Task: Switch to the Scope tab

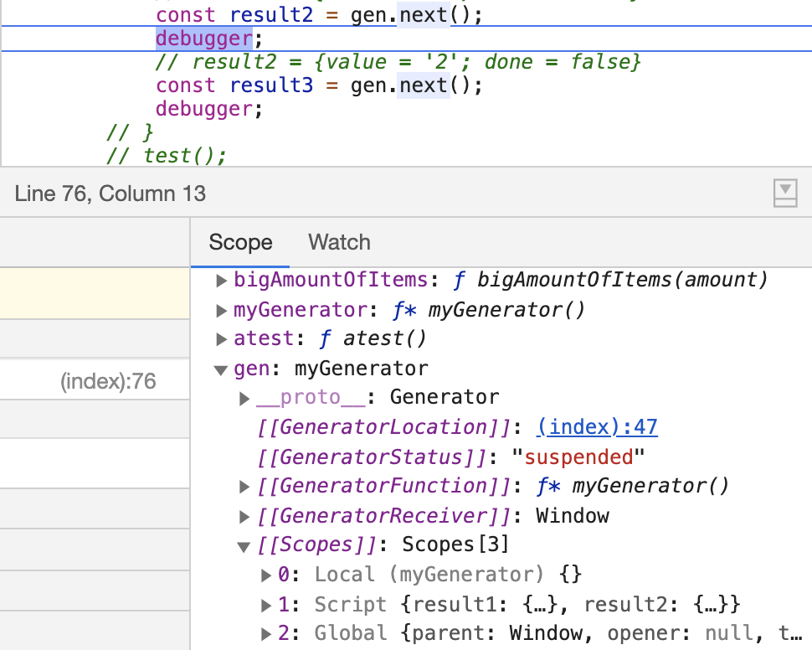Action: tap(240, 242)
